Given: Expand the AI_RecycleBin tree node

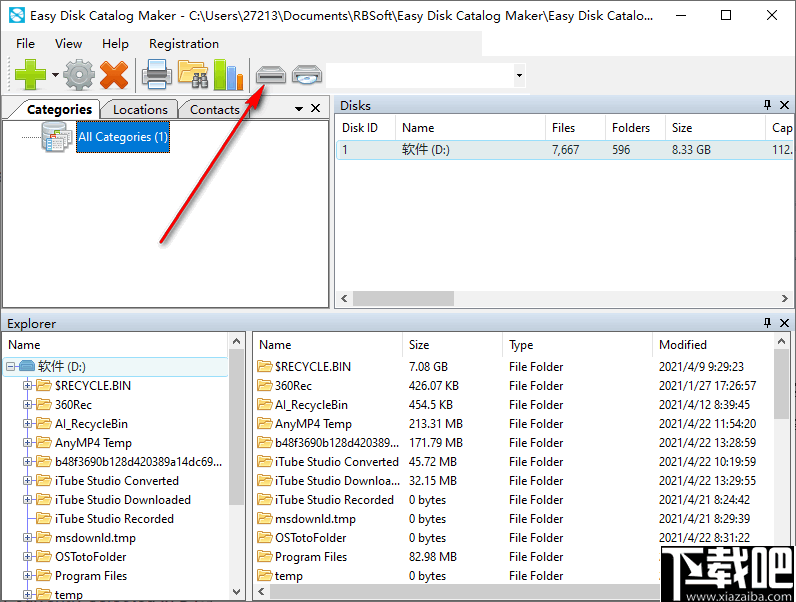Looking at the screenshot, I should pyautogui.click(x=27, y=424).
